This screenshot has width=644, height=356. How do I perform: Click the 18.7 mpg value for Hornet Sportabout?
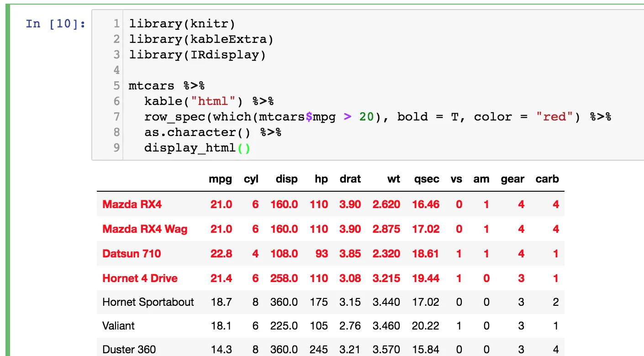222,302
